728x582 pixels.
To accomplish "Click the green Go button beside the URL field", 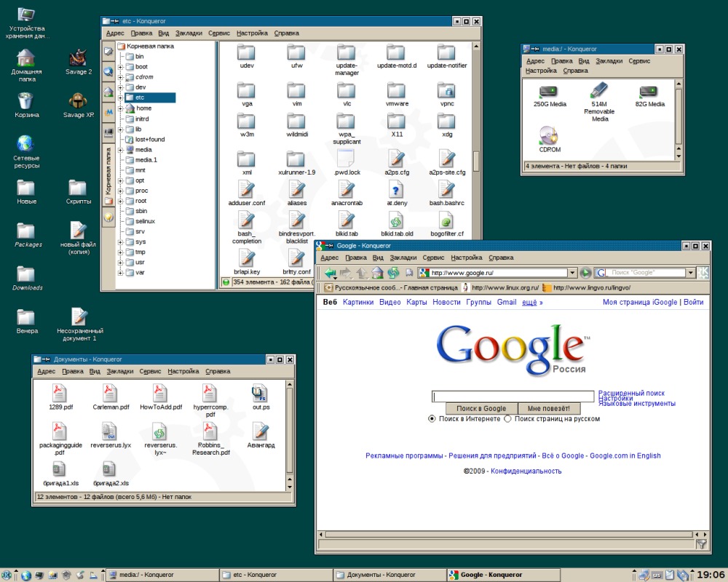I will [585, 273].
